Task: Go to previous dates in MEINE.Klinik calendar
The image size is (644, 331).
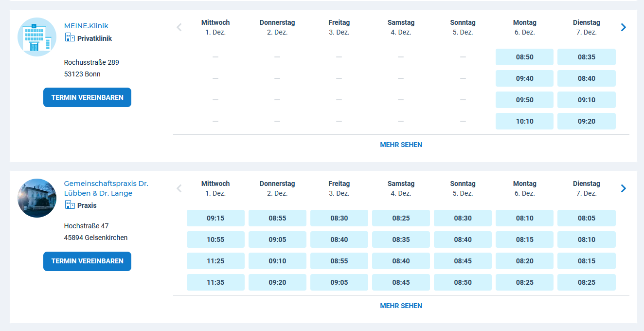Action: (x=179, y=27)
